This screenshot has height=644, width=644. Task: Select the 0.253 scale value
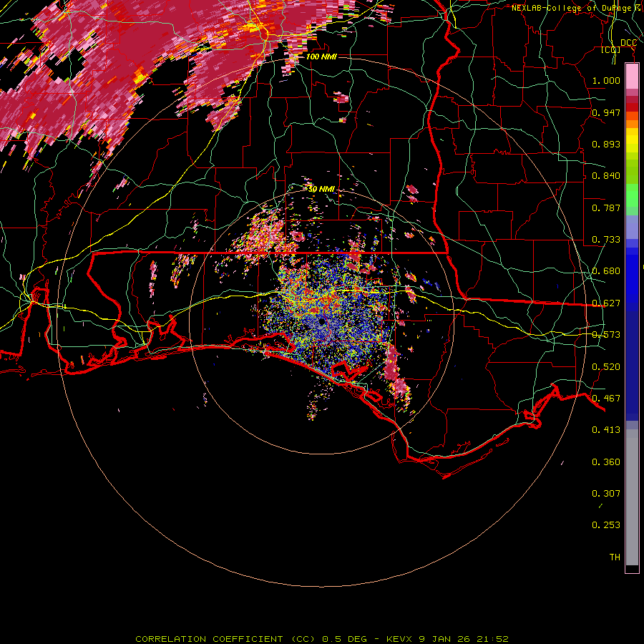(x=606, y=525)
